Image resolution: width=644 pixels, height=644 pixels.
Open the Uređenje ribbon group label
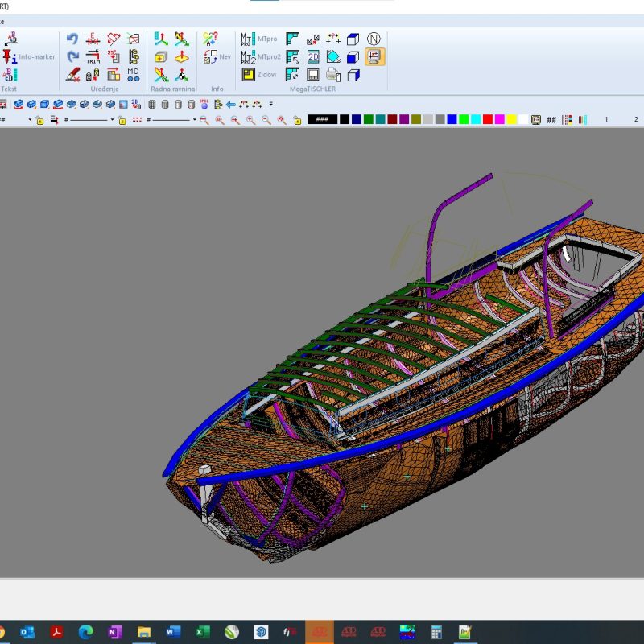[x=105, y=89]
